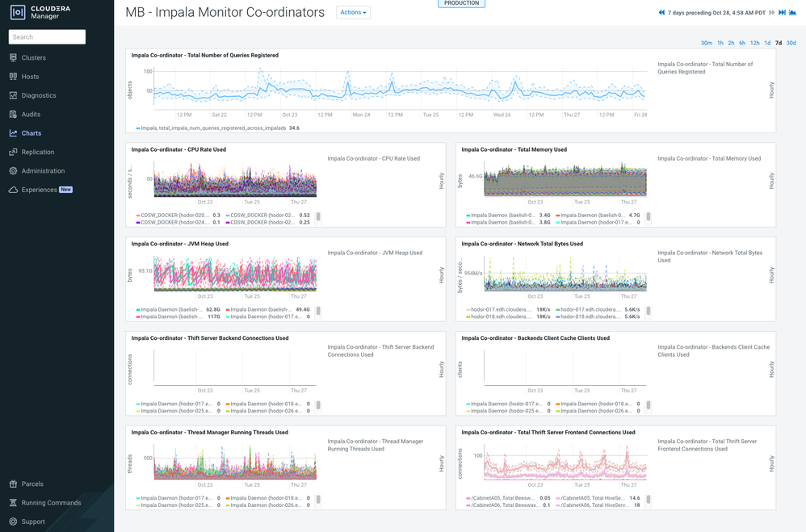
Task: Open the Network Total Bytes Used chart title
Action: pos(522,244)
